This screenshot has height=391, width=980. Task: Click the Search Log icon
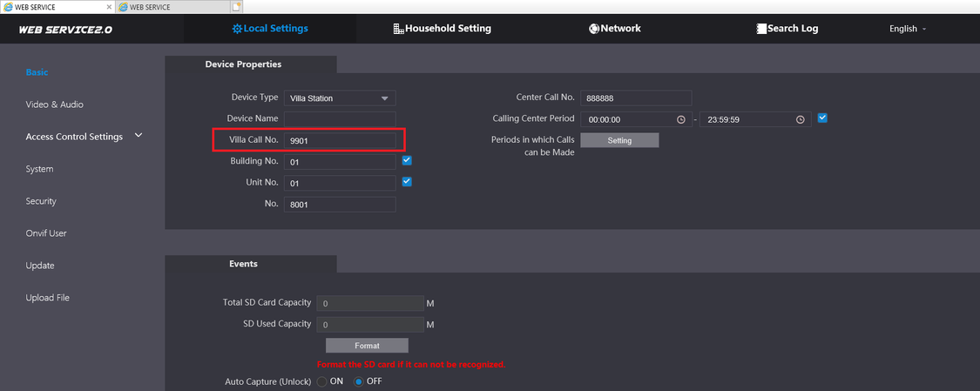point(761,29)
